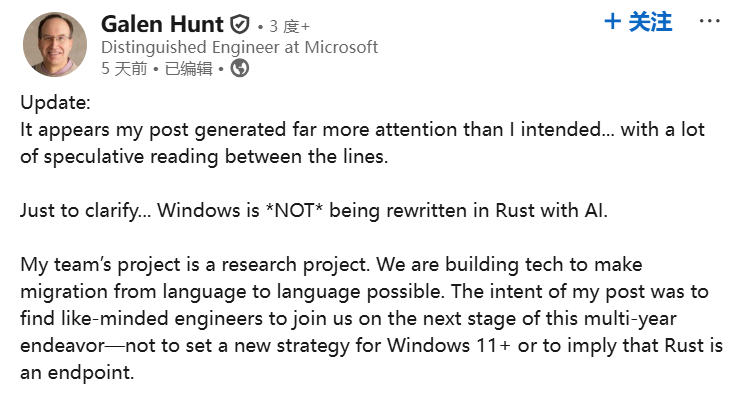Click the 5 天前 timestamp
Viewport: 747px width, 405px height.
(124, 69)
